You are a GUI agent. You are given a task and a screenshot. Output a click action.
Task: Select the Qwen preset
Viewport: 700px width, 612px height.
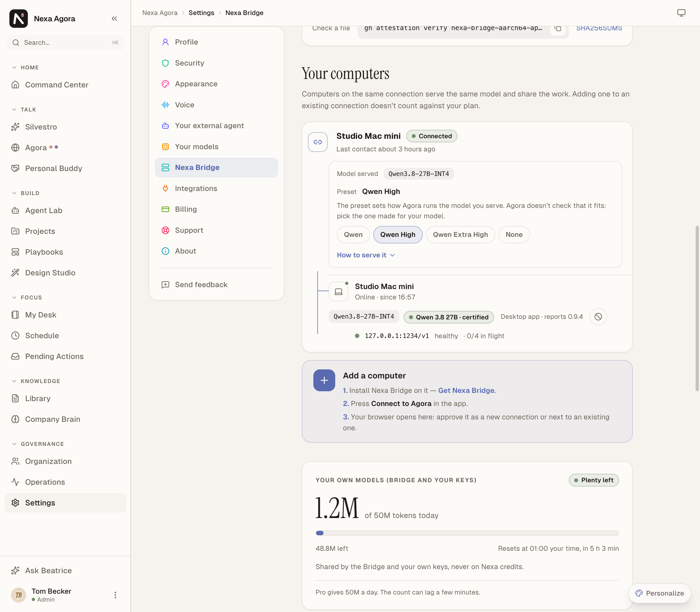(353, 235)
